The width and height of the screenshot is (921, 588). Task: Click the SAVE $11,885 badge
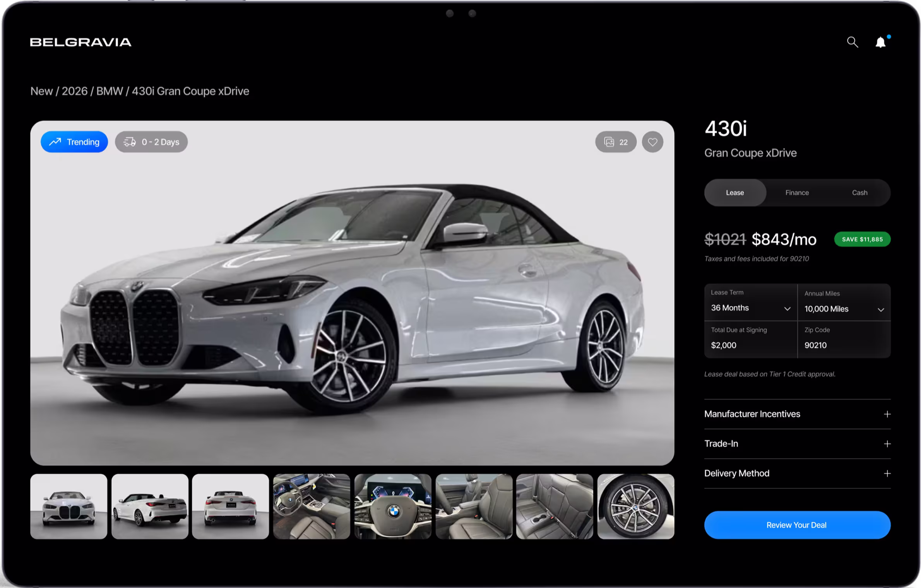(862, 239)
